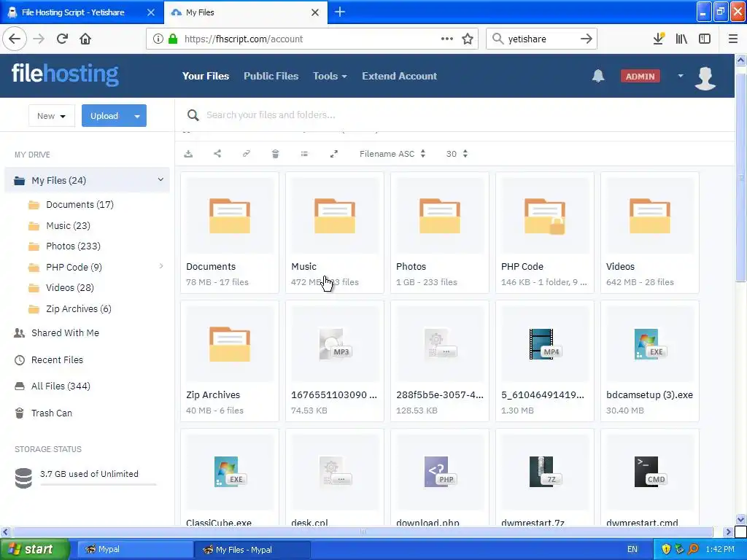Click the Windows start button
This screenshot has width=747, height=560.
35,549
